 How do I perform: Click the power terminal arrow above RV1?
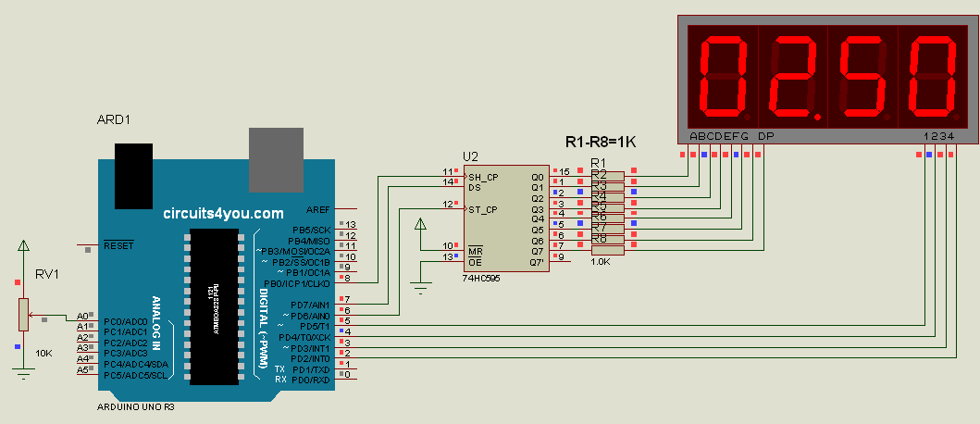[x=23, y=245]
